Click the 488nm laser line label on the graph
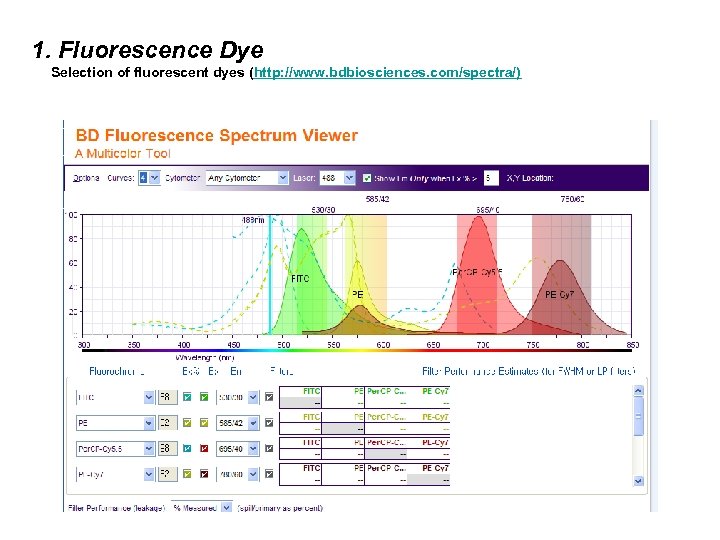Screen dimensions: 720x540 [x=253, y=220]
